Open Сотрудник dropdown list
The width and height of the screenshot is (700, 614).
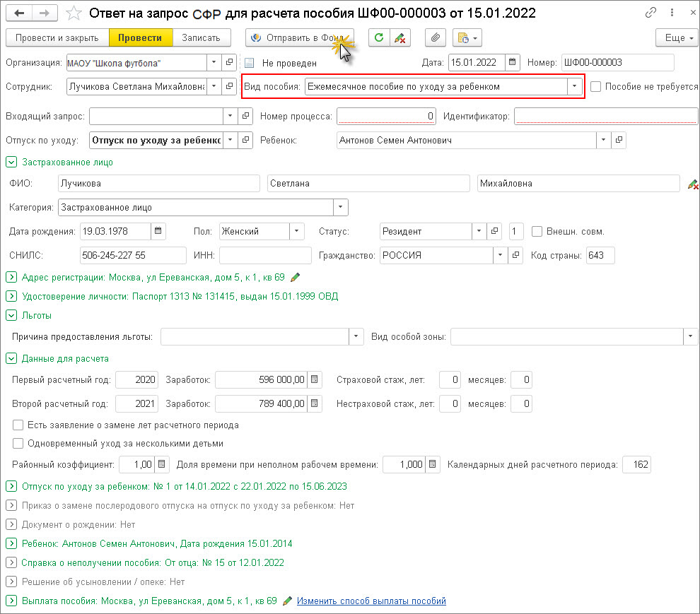214,87
